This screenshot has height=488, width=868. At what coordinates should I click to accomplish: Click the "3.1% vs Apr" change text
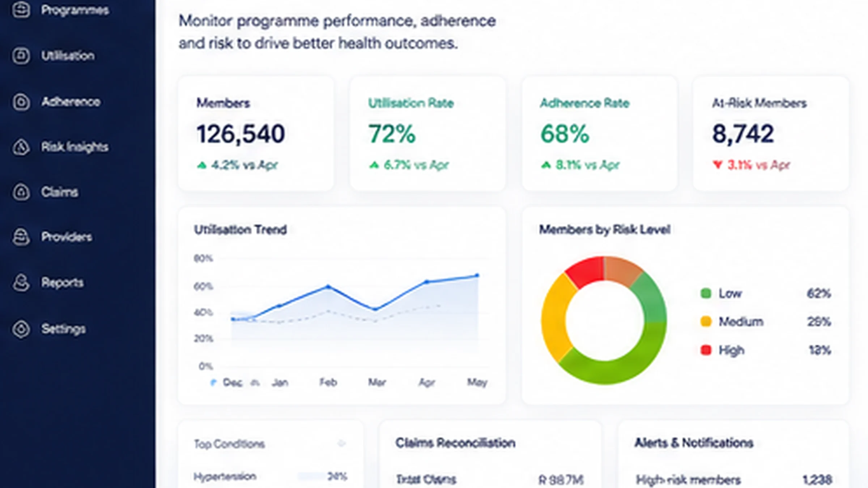pos(759,165)
